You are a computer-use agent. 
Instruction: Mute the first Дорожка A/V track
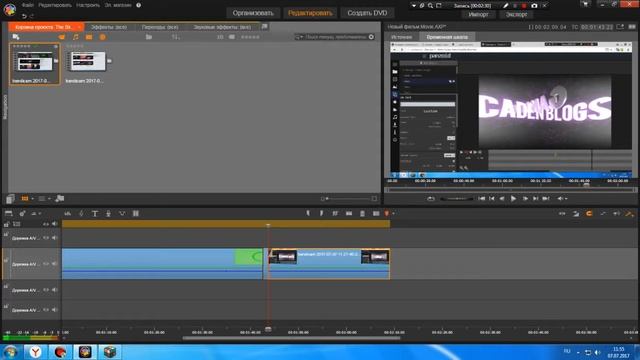(x=55, y=238)
